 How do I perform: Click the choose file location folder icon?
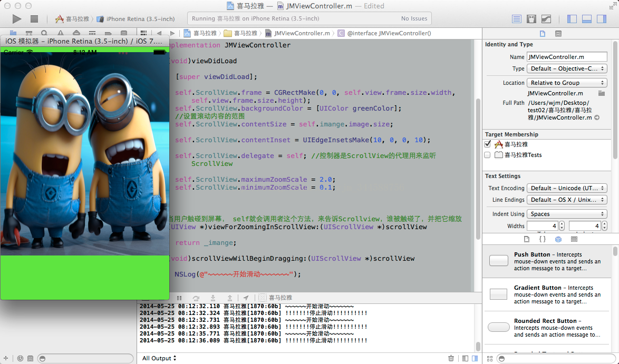601,93
